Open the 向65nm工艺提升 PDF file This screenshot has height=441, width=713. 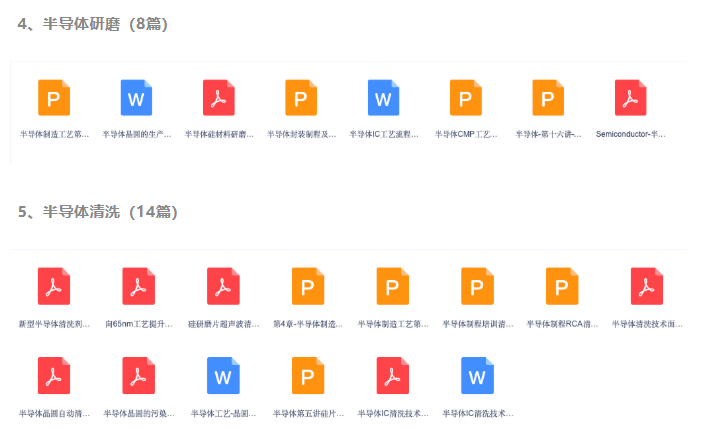tap(138, 286)
